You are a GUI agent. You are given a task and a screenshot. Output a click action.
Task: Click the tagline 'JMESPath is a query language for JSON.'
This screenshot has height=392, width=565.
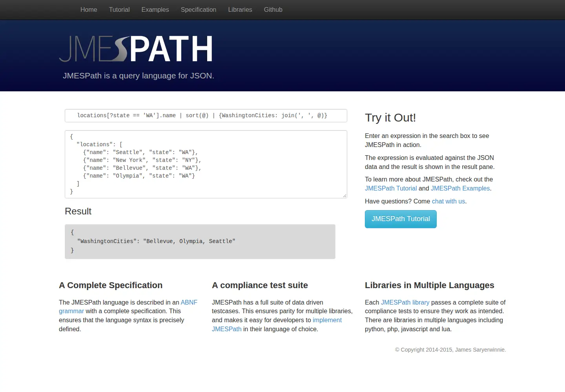pos(139,76)
